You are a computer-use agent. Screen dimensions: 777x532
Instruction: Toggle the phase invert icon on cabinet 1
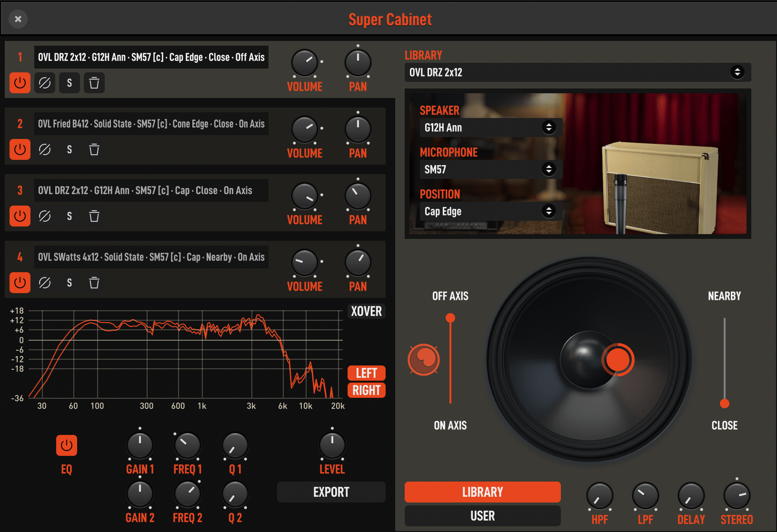coord(45,83)
